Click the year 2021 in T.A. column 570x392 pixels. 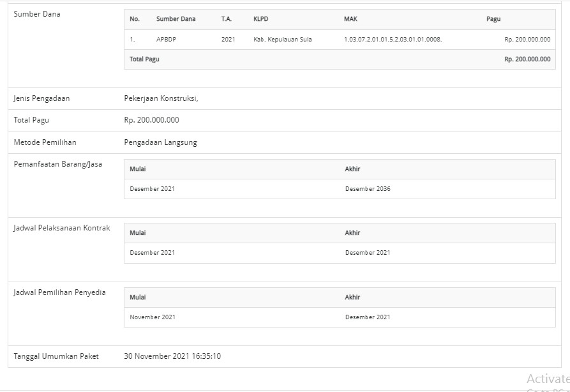click(x=228, y=40)
